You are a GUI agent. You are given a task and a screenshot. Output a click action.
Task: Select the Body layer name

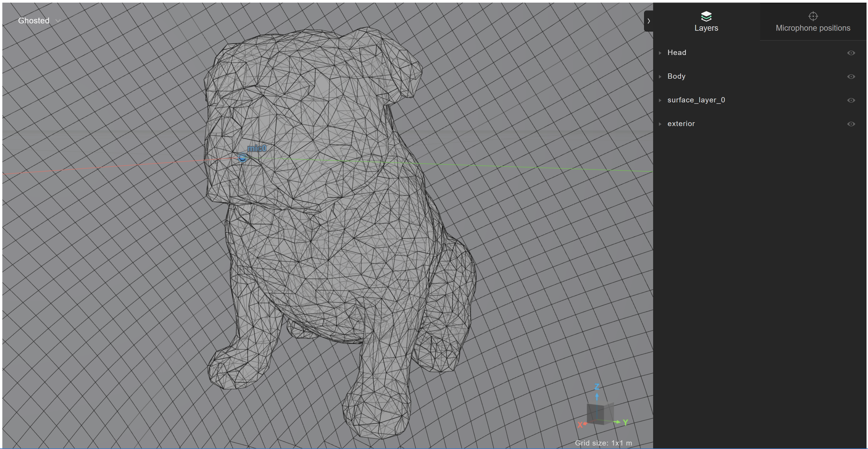676,76
